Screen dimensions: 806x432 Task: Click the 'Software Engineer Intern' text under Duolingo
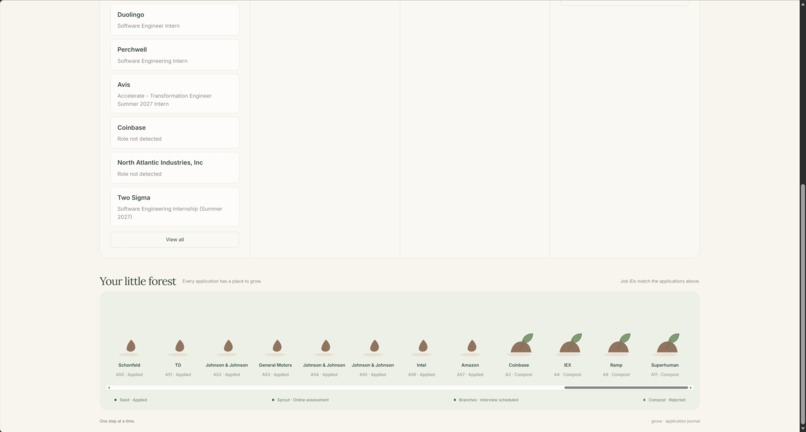pyautogui.click(x=149, y=26)
